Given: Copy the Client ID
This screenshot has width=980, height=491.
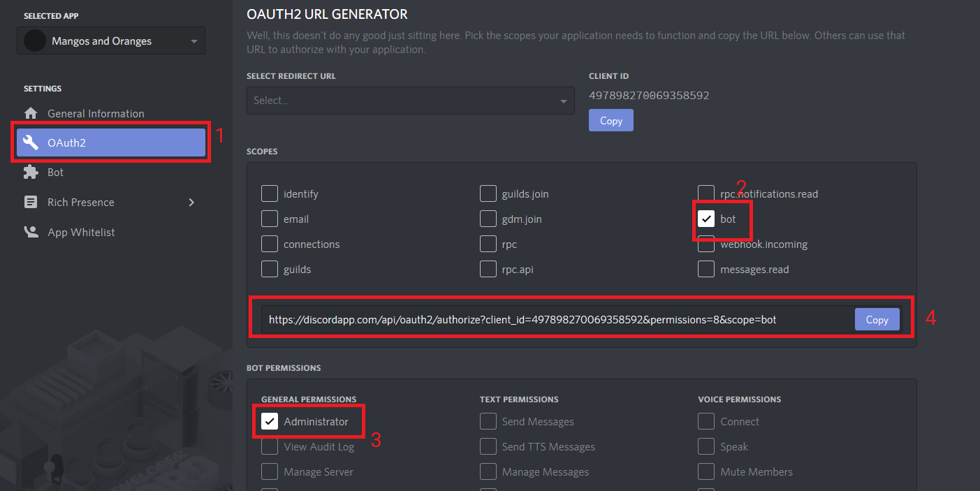Looking at the screenshot, I should (611, 120).
